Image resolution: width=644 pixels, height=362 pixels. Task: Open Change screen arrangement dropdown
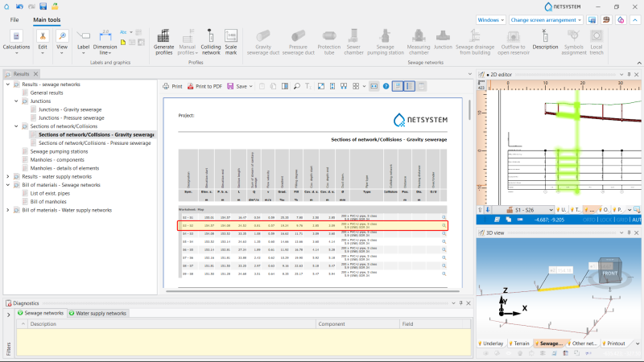[546, 19]
